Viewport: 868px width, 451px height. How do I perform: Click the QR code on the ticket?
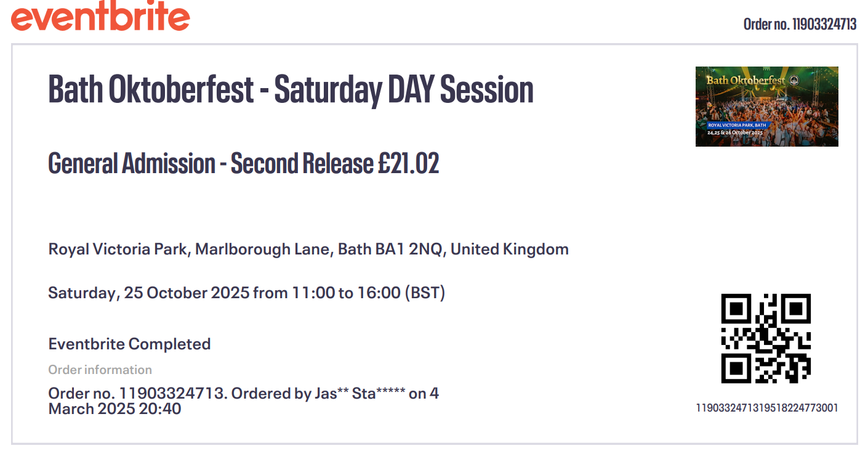pyautogui.click(x=766, y=338)
